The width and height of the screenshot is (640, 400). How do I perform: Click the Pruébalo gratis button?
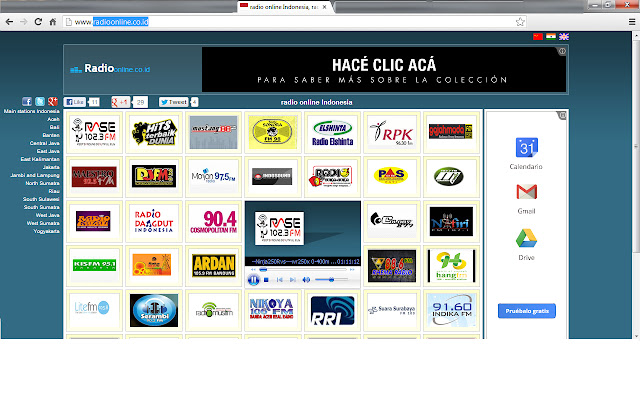pyautogui.click(x=527, y=311)
